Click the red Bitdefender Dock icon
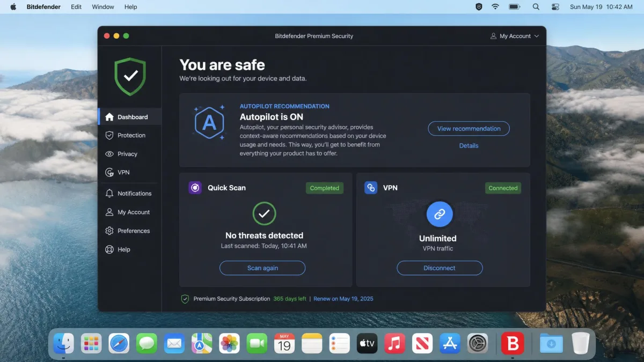 (x=512, y=343)
